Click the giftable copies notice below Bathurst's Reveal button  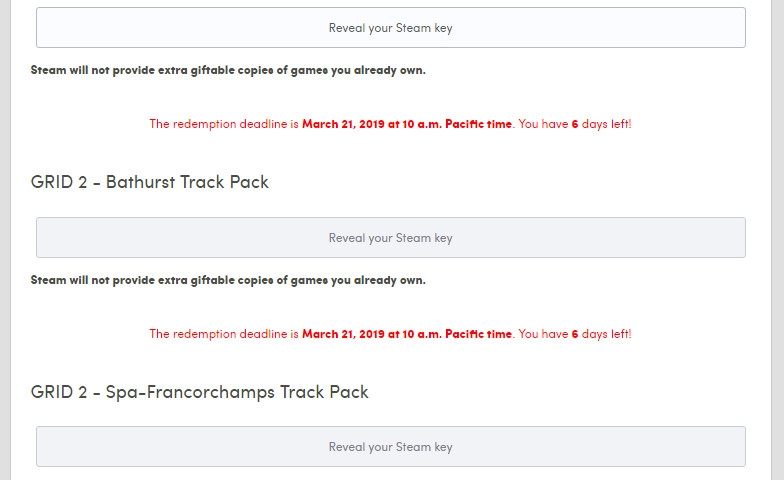[x=228, y=280]
